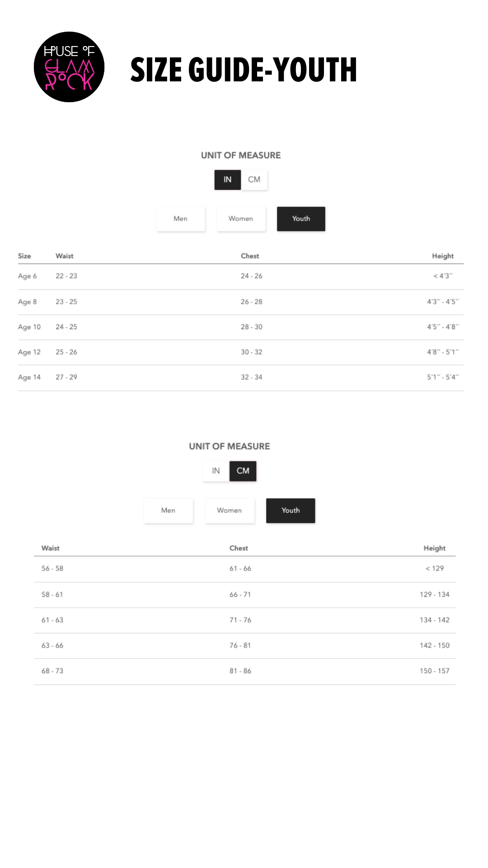The image size is (488, 868).
Task: Select IN in the lower unit toggle
Action: [216, 471]
